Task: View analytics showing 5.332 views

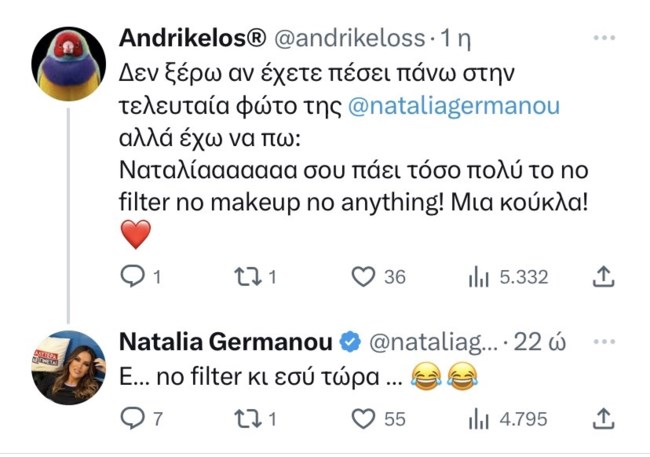Action: 478,277
